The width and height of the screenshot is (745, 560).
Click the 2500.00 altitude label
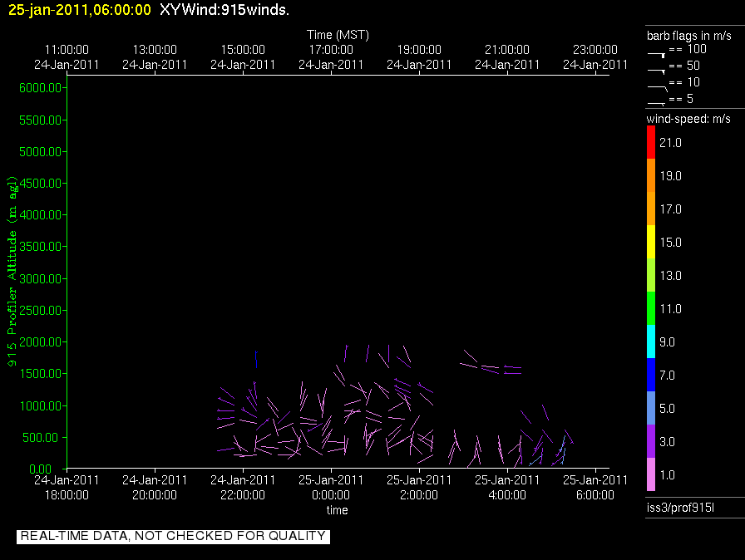click(41, 311)
